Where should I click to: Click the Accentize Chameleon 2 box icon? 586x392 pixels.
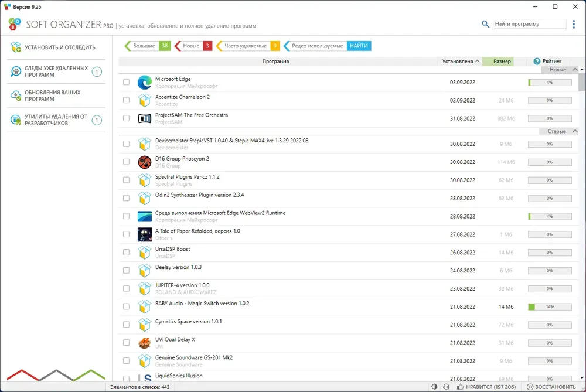145,101
